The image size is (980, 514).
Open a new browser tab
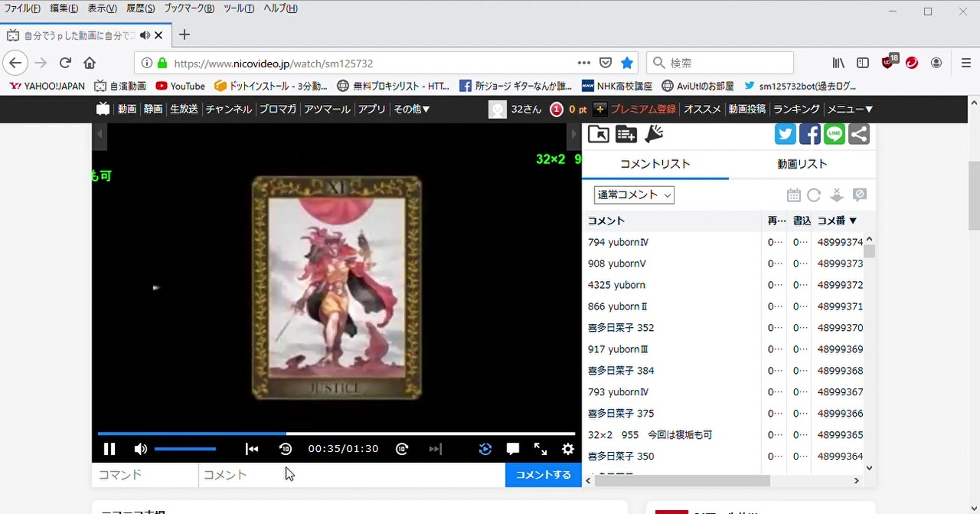(x=185, y=34)
